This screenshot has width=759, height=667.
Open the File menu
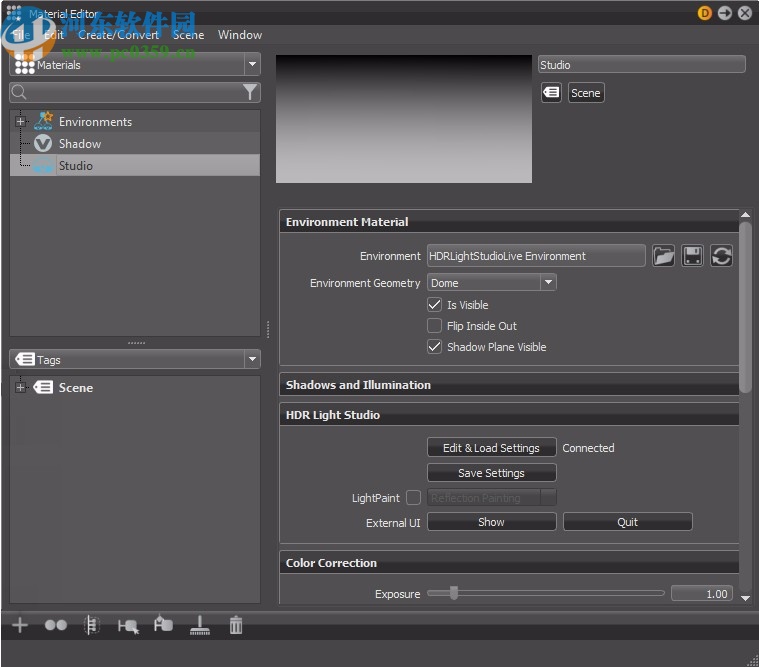tap(22, 35)
